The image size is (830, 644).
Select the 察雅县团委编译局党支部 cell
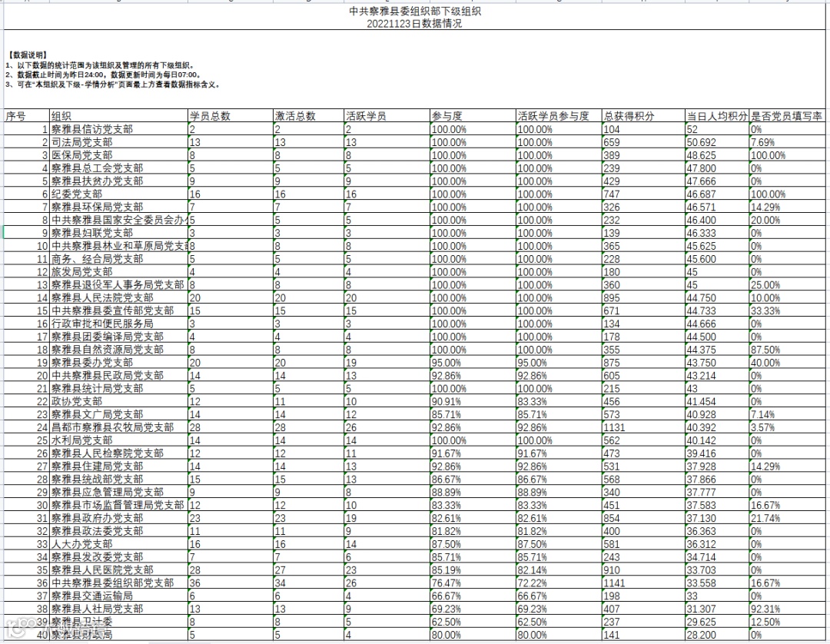(119, 337)
